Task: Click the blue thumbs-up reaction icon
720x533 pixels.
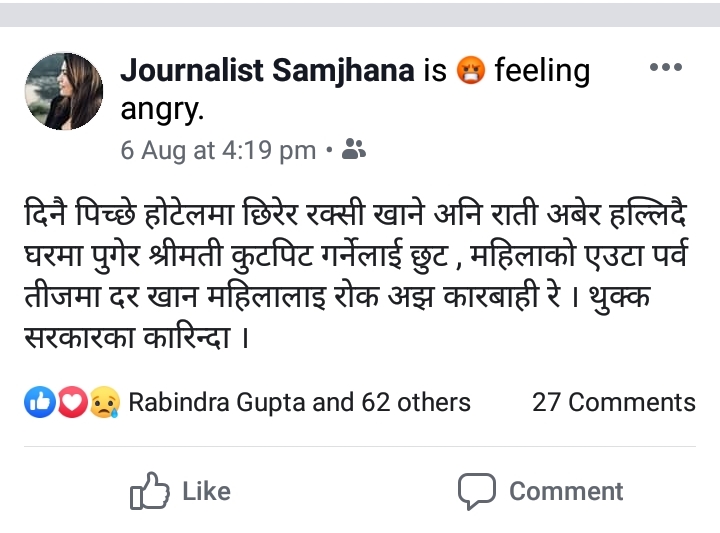Action: click(x=39, y=402)
